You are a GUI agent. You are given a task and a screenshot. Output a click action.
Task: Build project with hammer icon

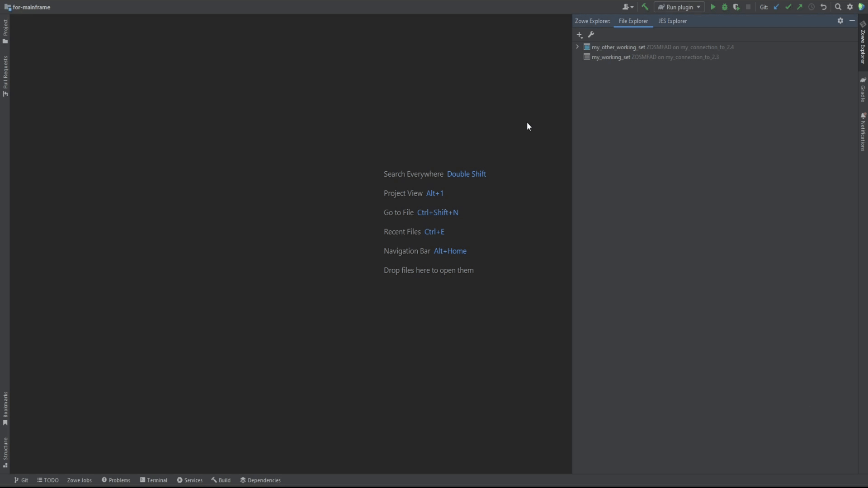pos(645,7)
